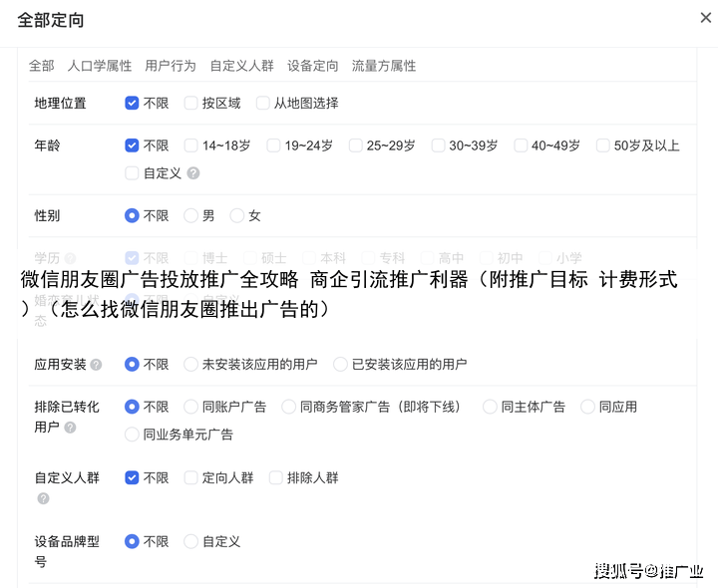Click help icon under 自定义人群 label

43,498
